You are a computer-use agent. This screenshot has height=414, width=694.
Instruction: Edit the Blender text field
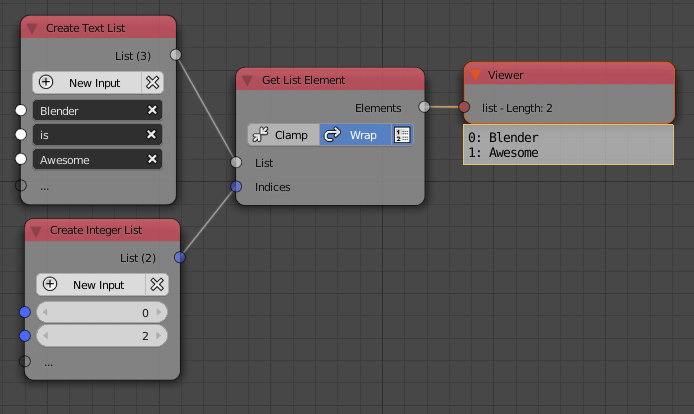coord(97,110)
